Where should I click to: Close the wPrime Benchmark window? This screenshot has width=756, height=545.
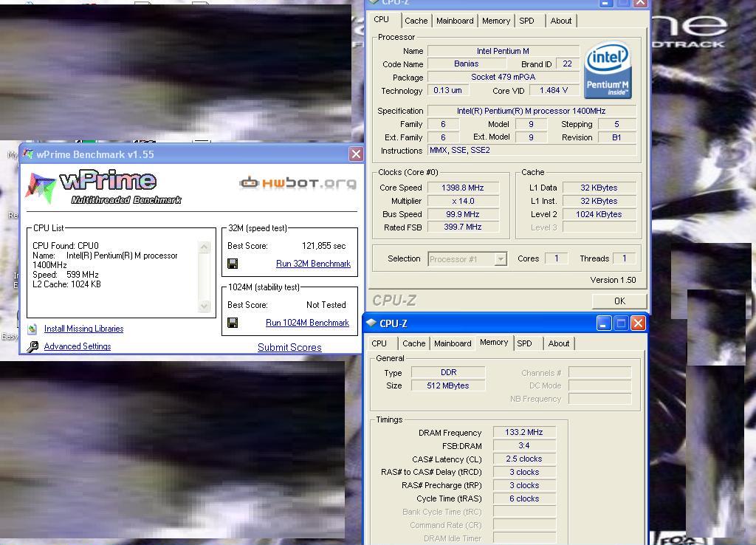[x=356, y=154]
